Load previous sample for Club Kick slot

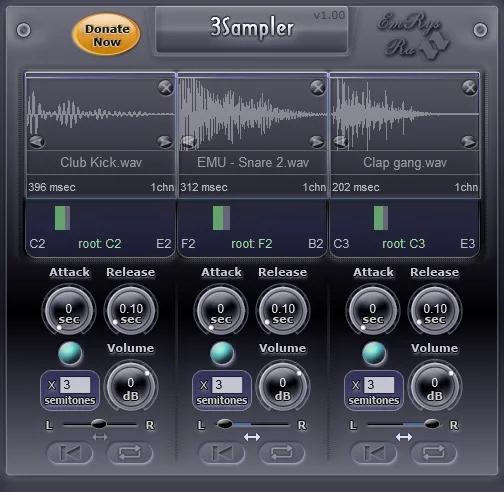point(37,142)
